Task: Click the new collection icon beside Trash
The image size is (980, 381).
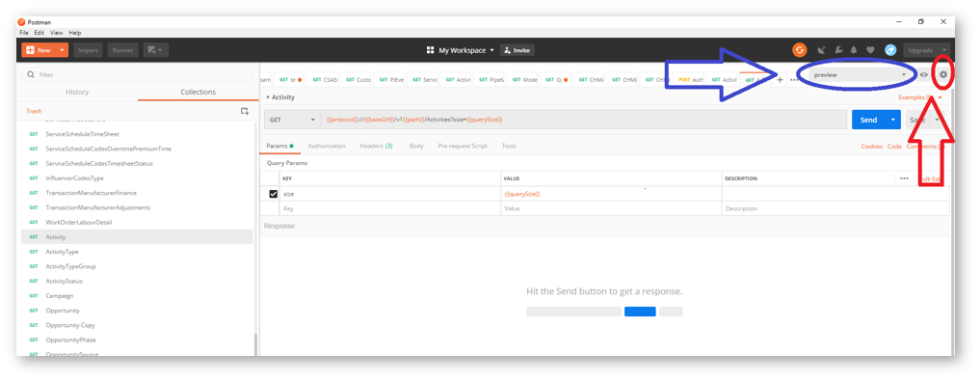Action: click(x=245, y=111)
